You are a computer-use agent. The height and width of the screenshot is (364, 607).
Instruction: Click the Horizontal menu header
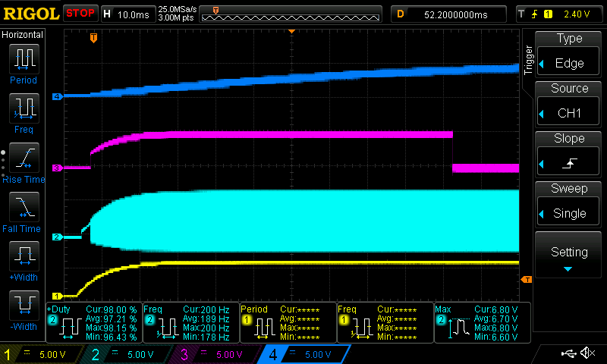coord(23,35)
